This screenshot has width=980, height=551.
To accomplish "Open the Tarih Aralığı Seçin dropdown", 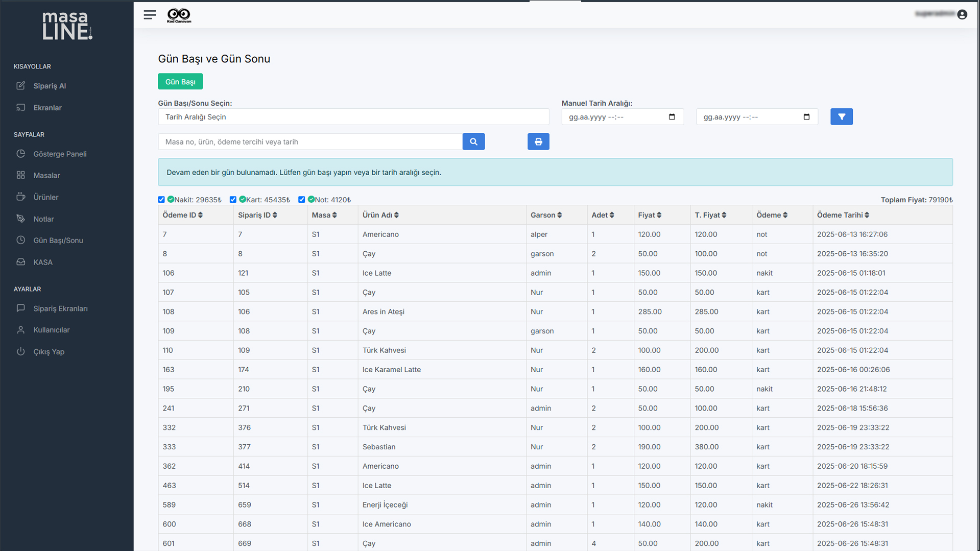I will click(x=353, y=117).
